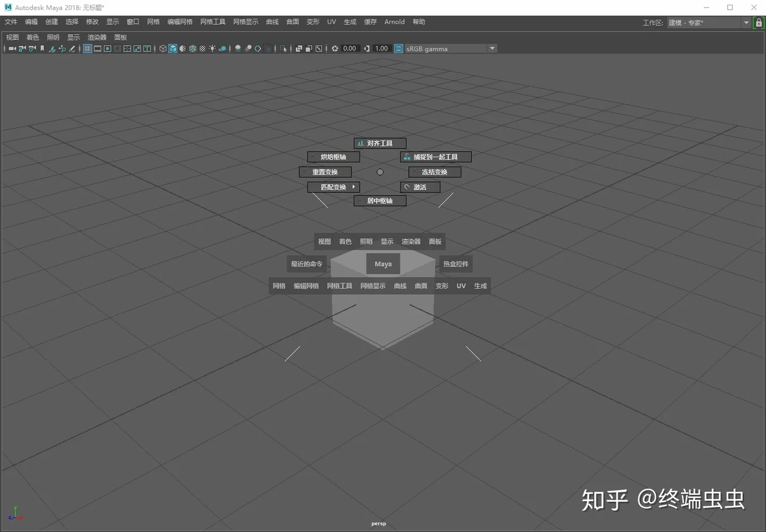Viewport: 766px width, 532px height.
Task: Toggle Shadows display icon
Action: click(x=222, y=48)
